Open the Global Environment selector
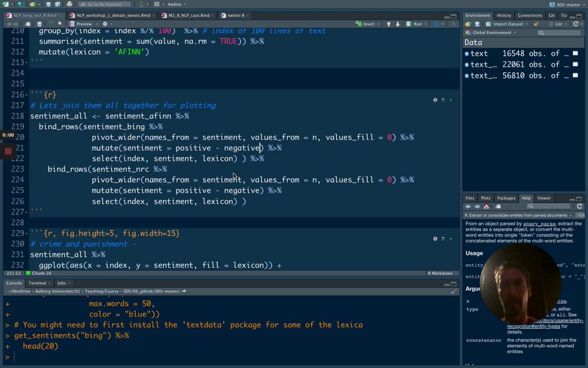Screen dimensions: 588x368 point(491,33)
